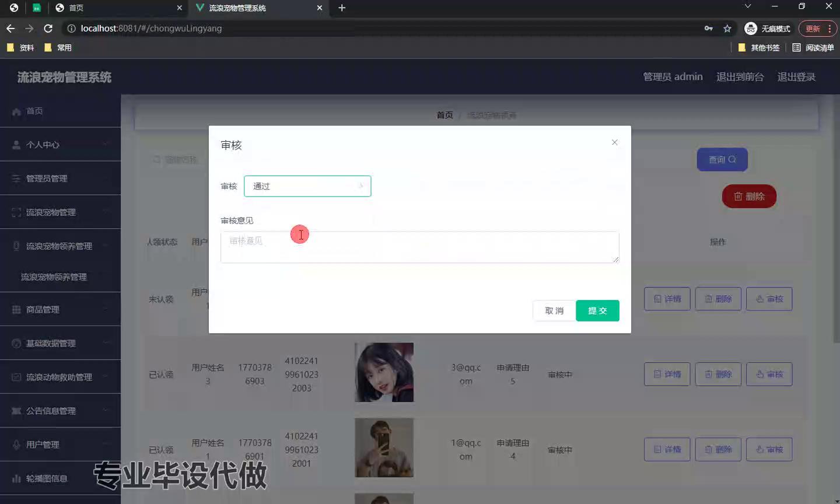The image size is (840, 504).
Task: Reload the page with refresh icon
Action: point(48,29)
